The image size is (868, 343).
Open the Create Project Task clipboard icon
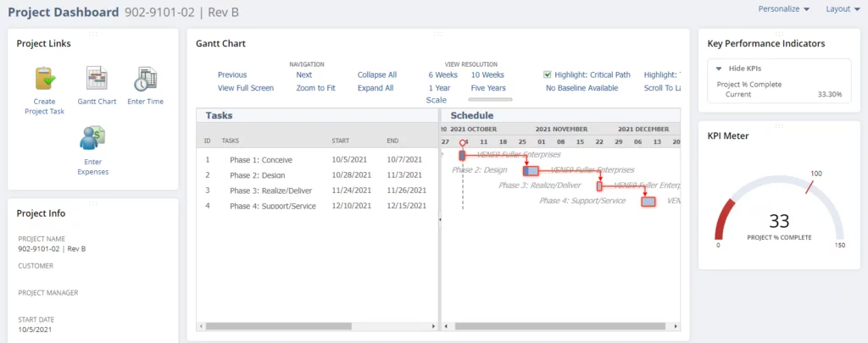point(44,79)
